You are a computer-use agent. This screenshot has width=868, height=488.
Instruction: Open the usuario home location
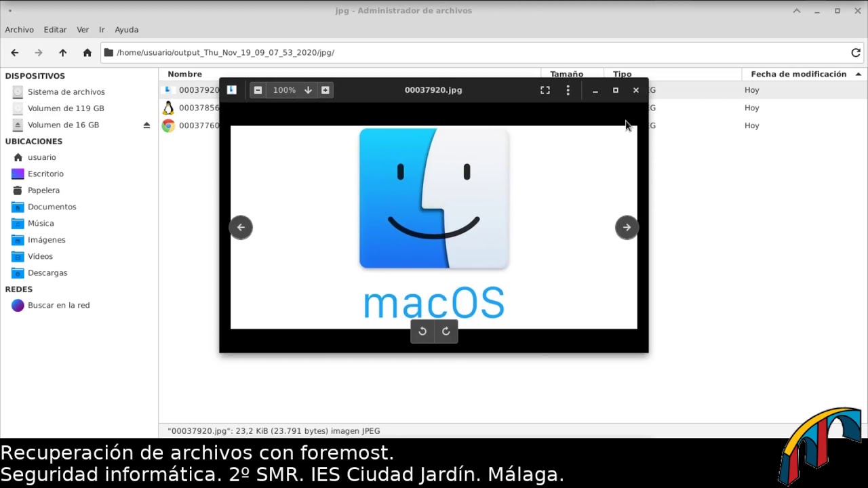pyautogui.click(x=41, y=157)
